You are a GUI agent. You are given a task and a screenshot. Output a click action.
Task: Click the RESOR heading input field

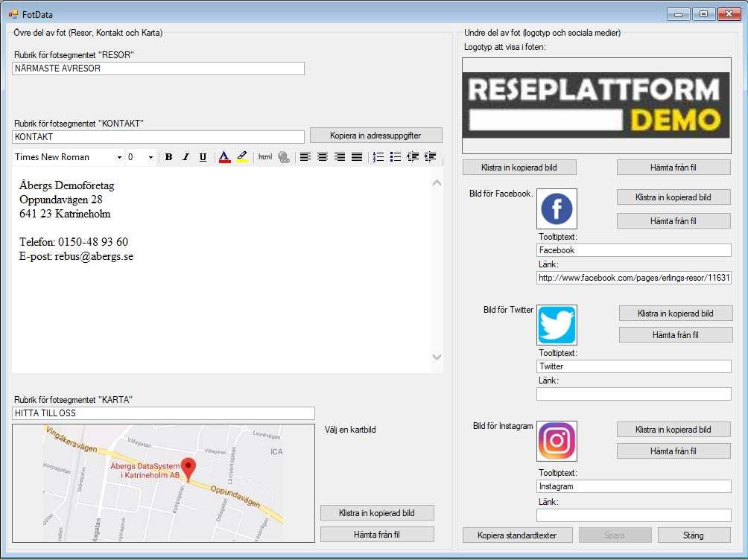click(158, 69)
